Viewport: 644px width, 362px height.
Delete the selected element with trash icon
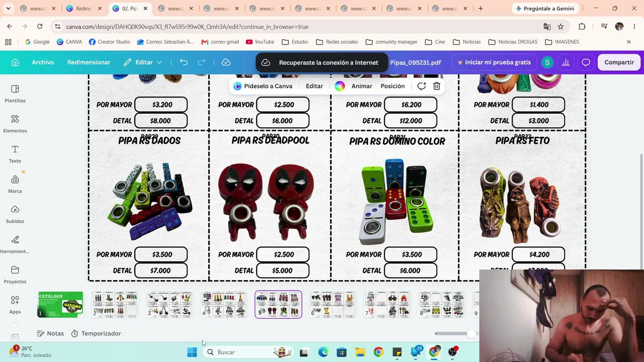(437, 86)
